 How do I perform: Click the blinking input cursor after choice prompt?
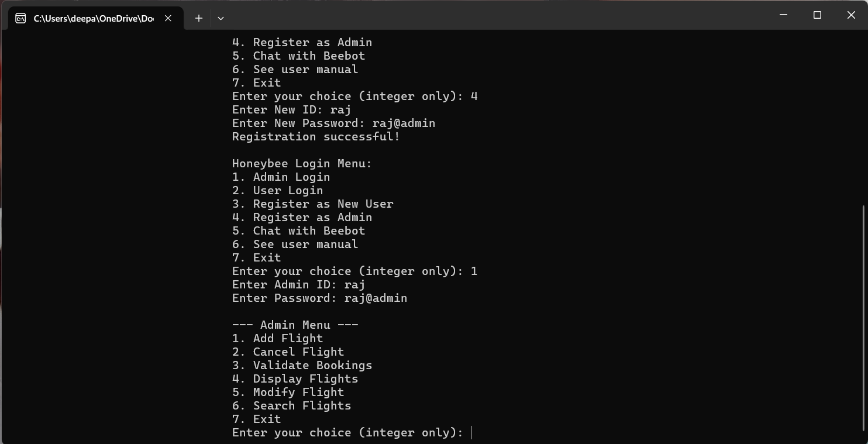(471, 432)
